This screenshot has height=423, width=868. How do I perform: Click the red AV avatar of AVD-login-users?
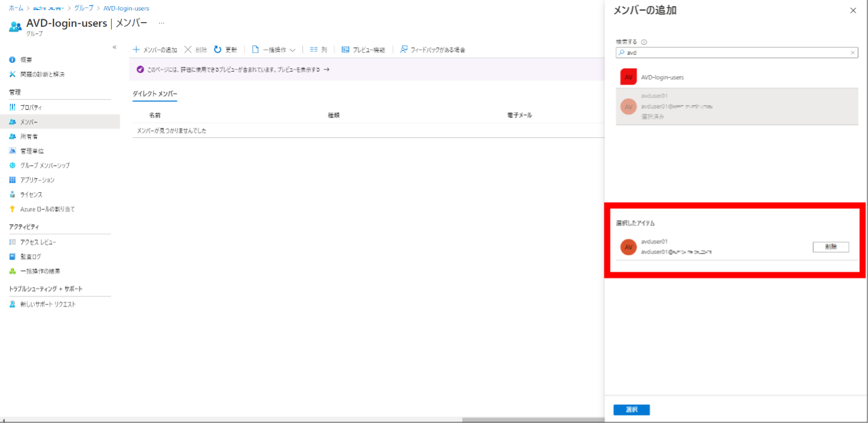pos(628,77)
